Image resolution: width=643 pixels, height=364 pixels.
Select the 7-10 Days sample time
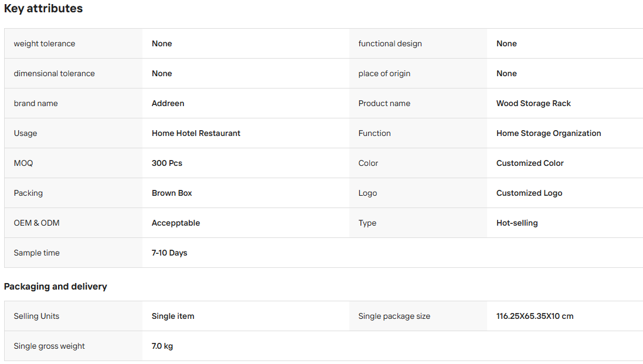tap(169, 253)
